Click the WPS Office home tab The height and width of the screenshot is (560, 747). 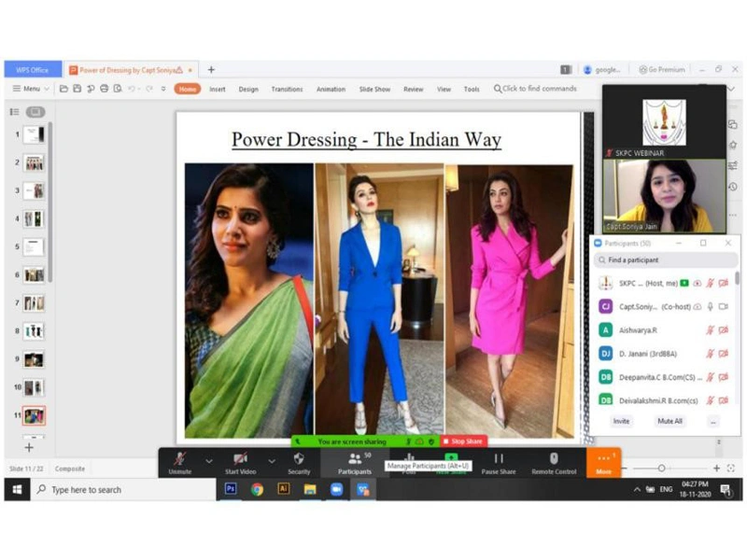33,70
